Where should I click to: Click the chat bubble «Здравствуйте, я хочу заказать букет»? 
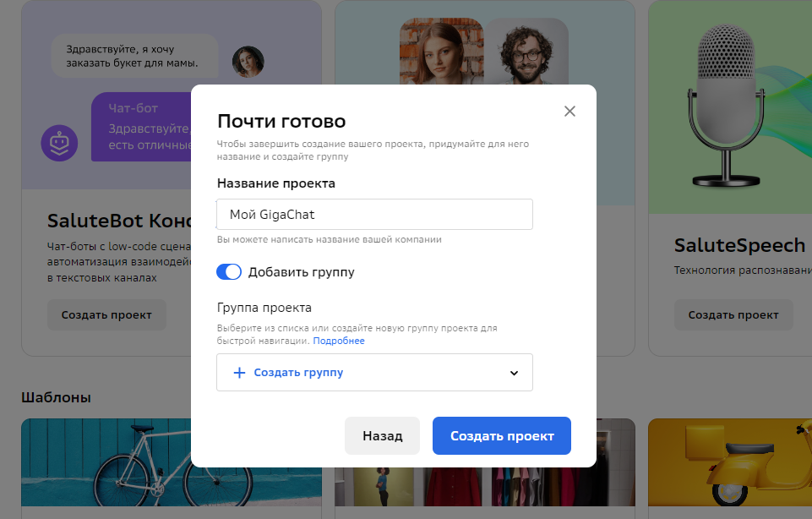(x=134, y=55)
